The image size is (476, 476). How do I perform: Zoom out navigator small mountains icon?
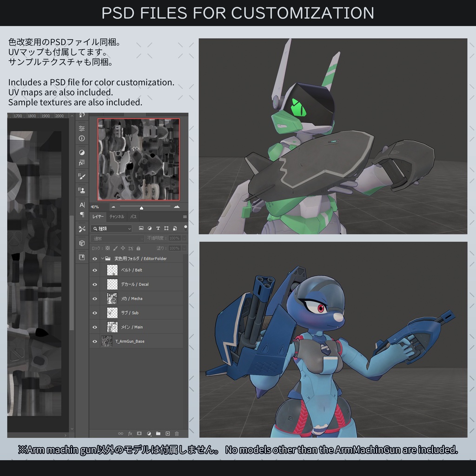point(113,207)
